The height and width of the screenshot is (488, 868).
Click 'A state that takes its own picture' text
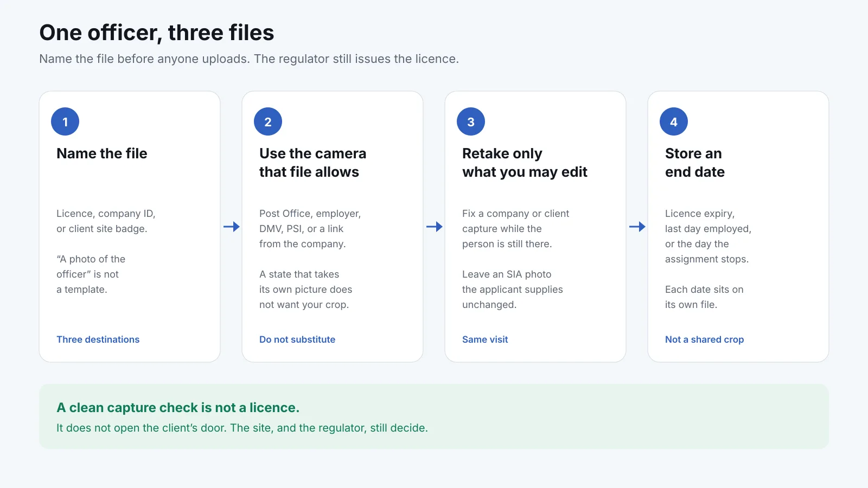306,290
